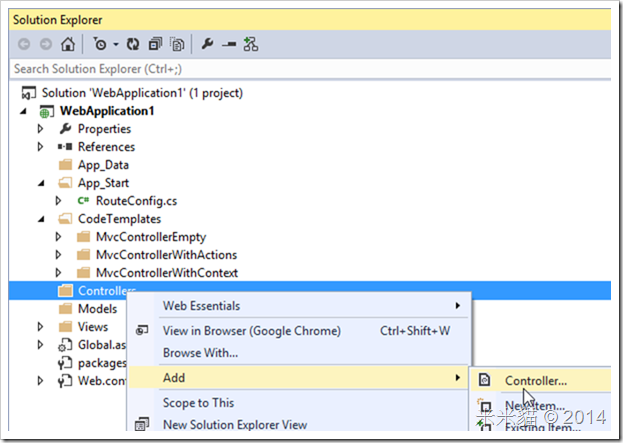
Task: Refresh the Solution Explorer tree
Action: (x=133, y=44)
